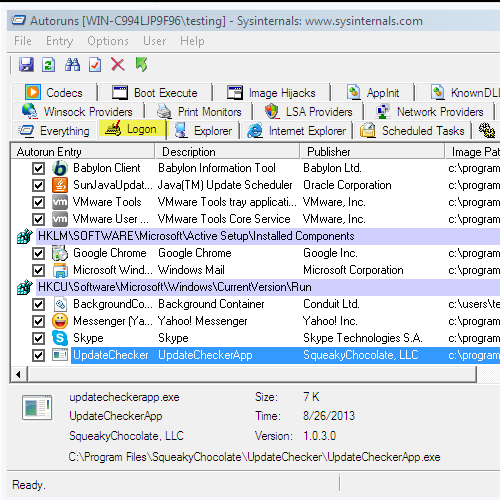Click registry icon beside HKLM Active Setup key
Viewport: 500px width, 500px height.
click(x=25, y=236)
